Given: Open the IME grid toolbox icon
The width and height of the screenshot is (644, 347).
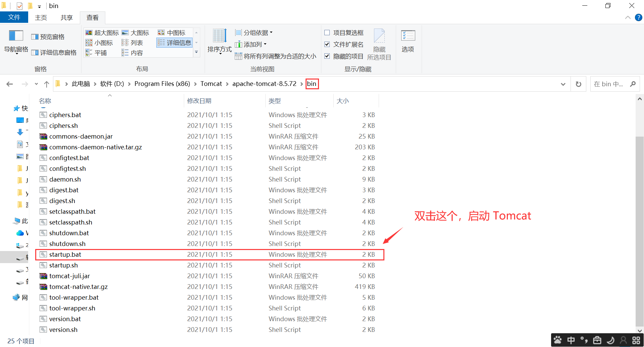Looking at the screenshot, I should [636, 340].
